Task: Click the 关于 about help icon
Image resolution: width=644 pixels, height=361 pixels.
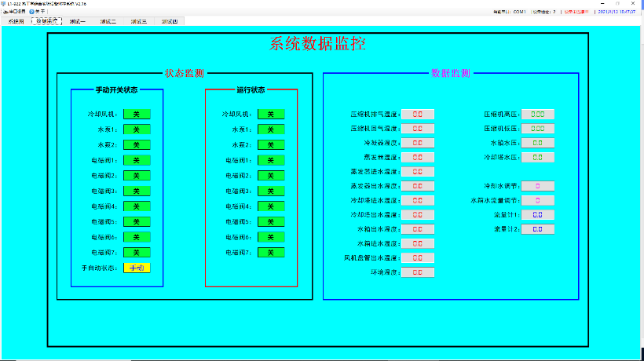Action: coord(38,12)
